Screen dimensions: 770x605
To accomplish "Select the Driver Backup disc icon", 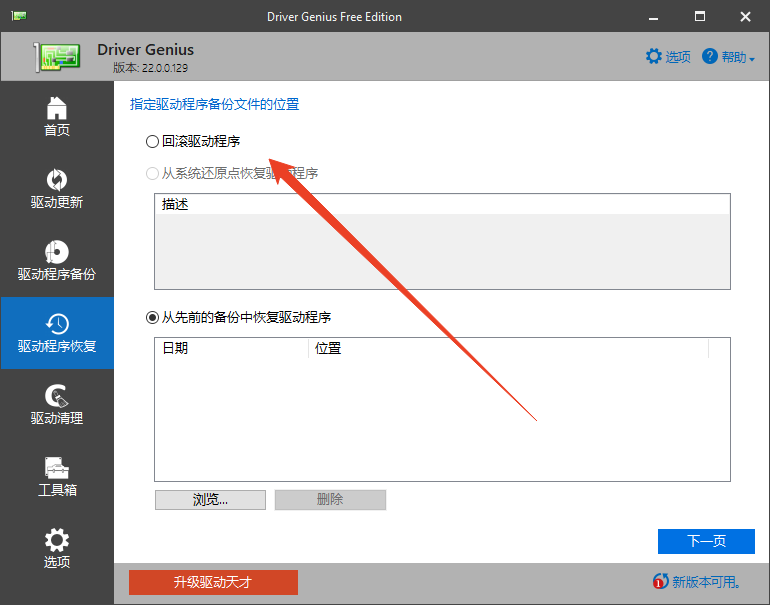I will pyautogui.click(x=57, y=251).
